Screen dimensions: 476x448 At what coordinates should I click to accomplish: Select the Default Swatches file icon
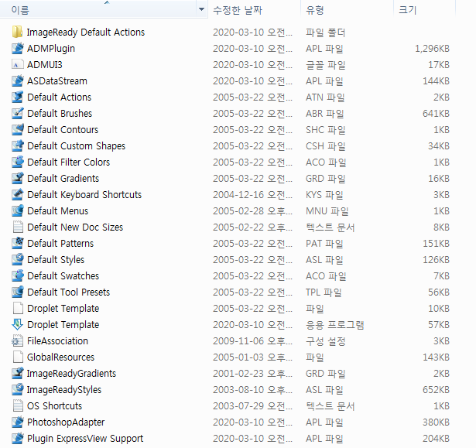18,275
